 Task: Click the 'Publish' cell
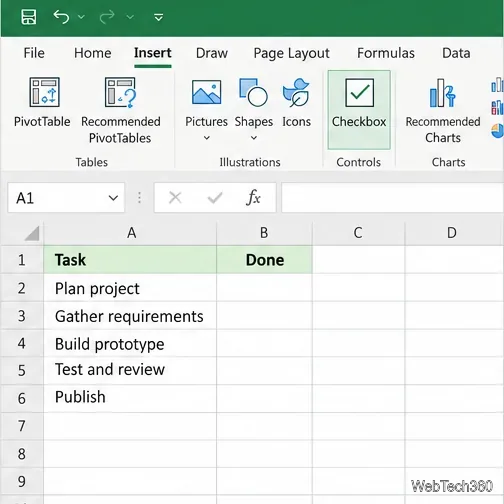tap(130, 398)
